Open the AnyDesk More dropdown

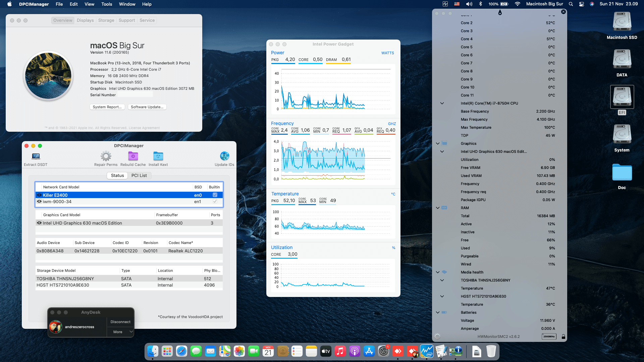point(120,332)
